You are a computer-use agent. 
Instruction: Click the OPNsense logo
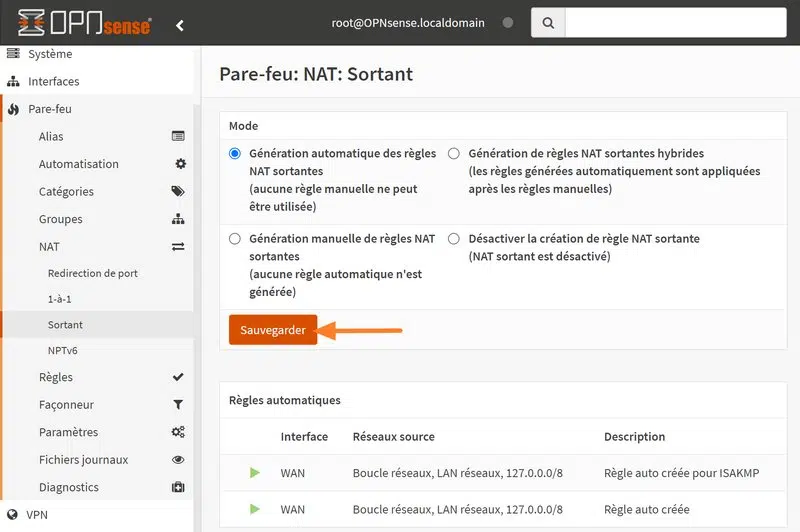point(84,22)
